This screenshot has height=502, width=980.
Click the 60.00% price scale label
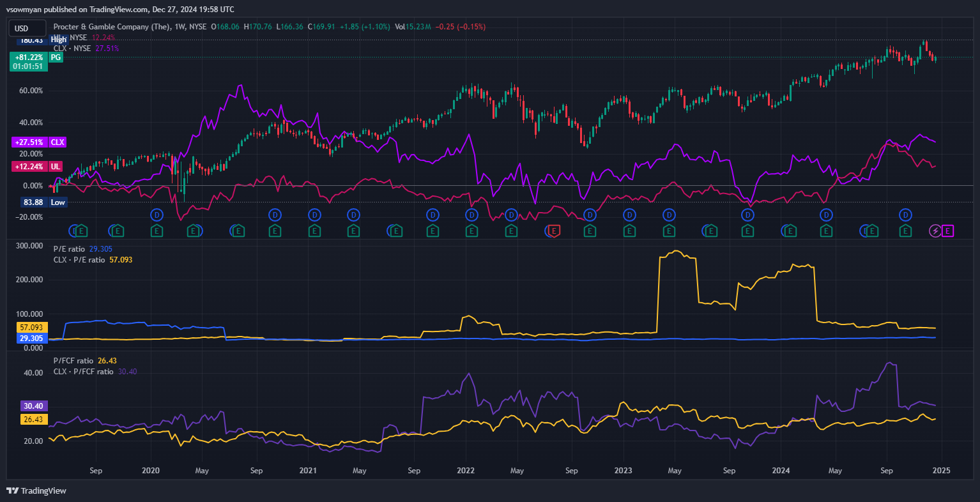[x=31, y=91]
